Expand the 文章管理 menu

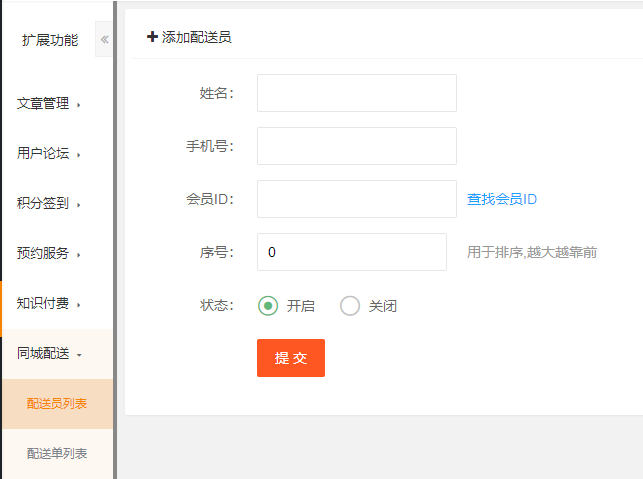pyautogui.click(x=48, y=103)
